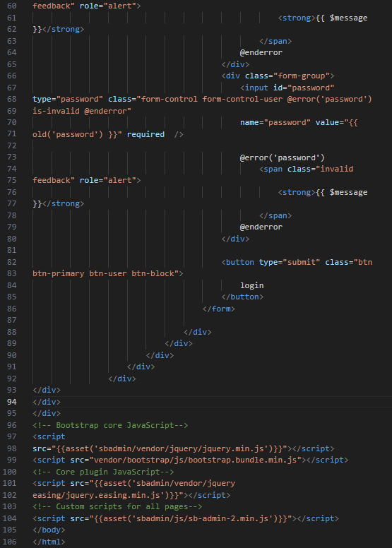
Task: Click '<span class="invalid' on line 74
Action: (x=306, y=169)
